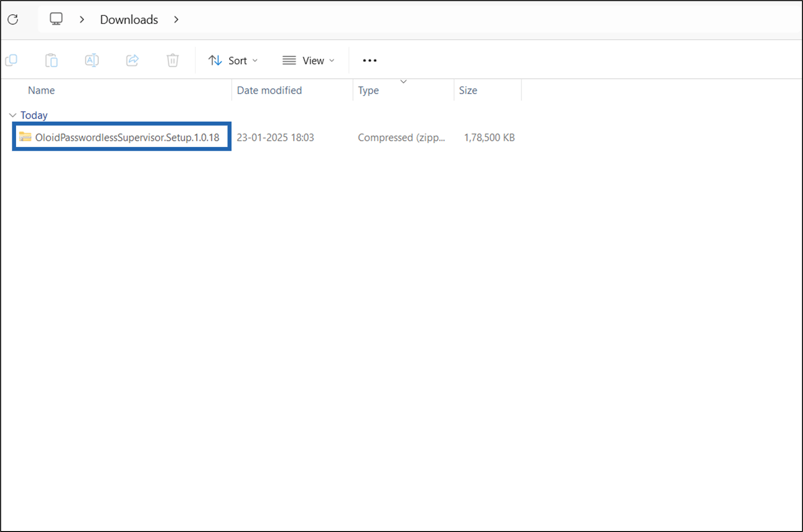
Task: Expand chevron after the monitor icon
Action: 82,19
